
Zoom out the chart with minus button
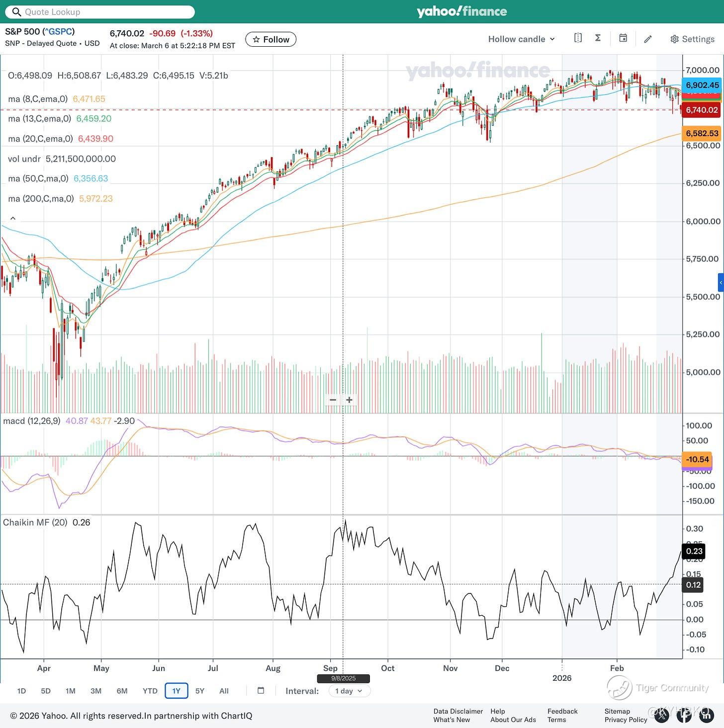pos(333,400)
